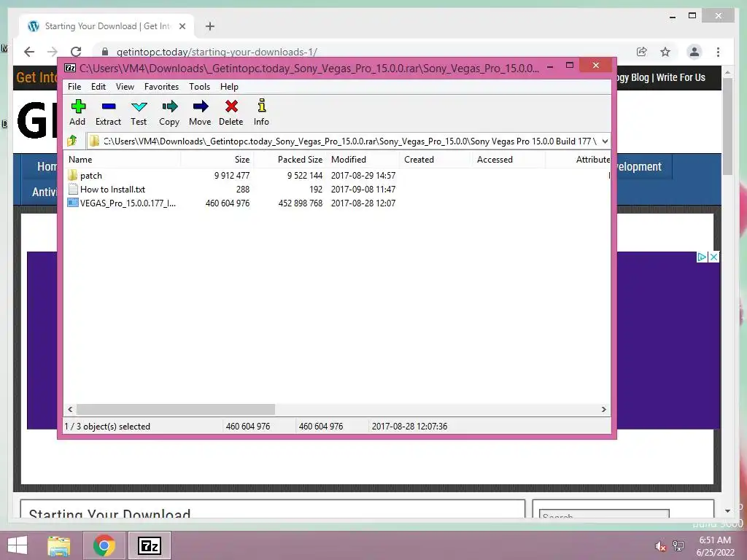Open the Edit menu
The width and height of the screenshot is (747, 560).
98,87
